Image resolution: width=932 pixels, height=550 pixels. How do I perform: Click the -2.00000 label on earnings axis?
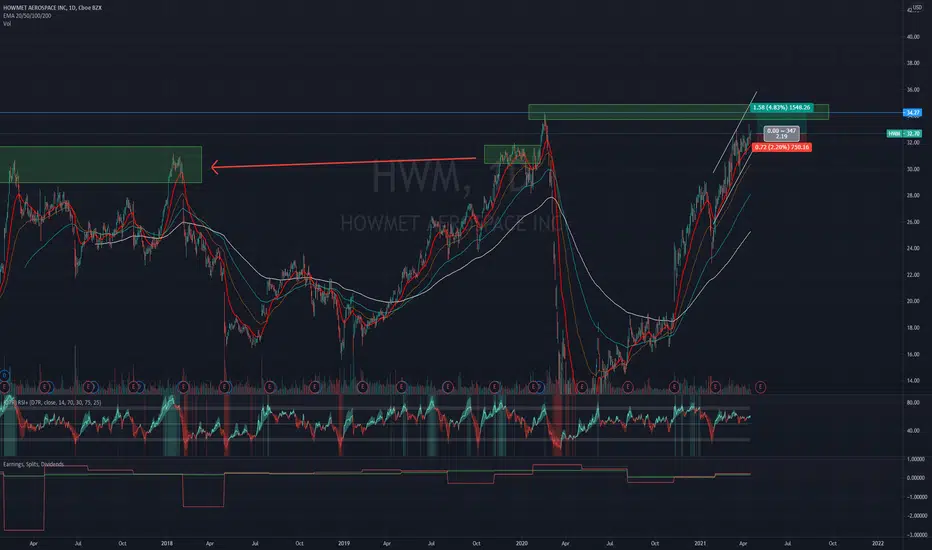pyautogui.click(x=916, y=516)
